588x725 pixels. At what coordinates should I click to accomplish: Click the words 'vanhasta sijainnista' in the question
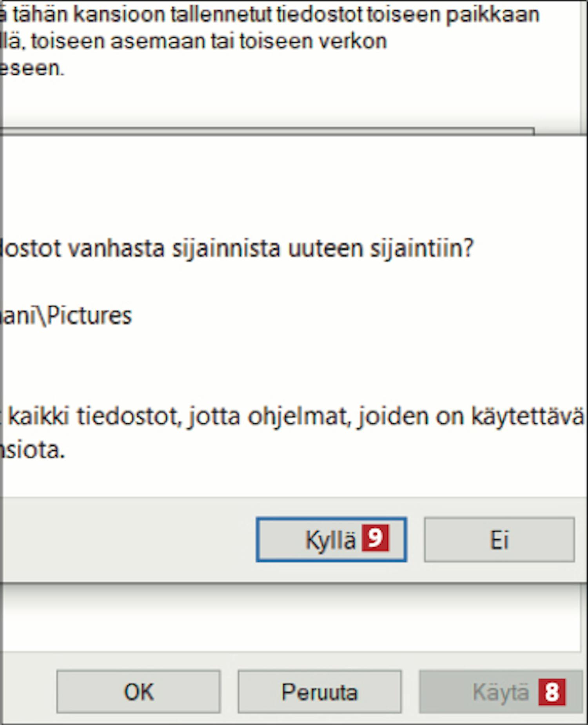174,248
